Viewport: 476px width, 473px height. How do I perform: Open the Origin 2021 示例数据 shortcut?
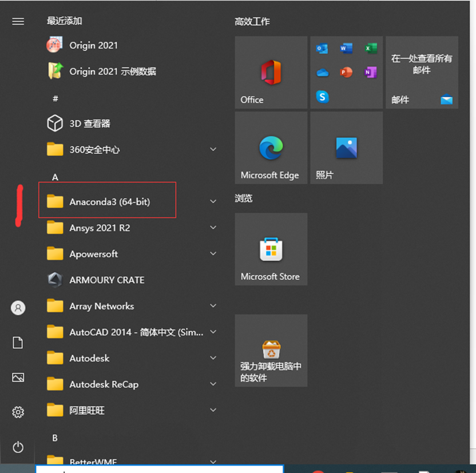pos(101,71)
